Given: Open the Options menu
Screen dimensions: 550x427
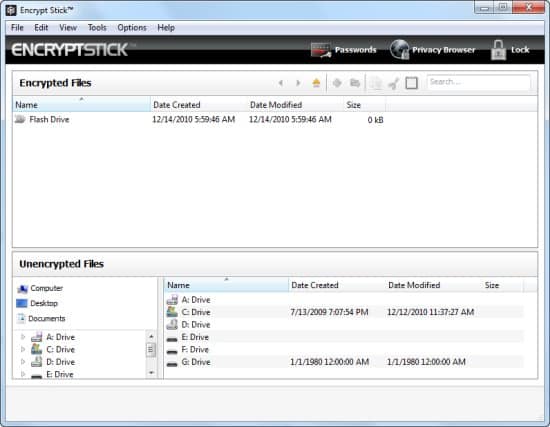Looking at the screenshot, I should 132,28.
